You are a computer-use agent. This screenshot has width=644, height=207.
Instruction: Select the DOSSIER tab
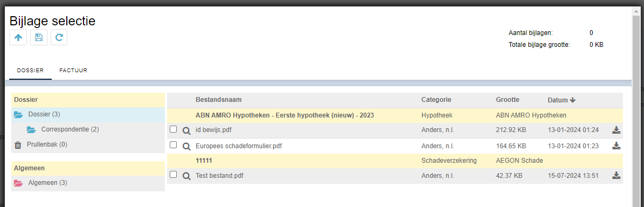click(30, 71)
